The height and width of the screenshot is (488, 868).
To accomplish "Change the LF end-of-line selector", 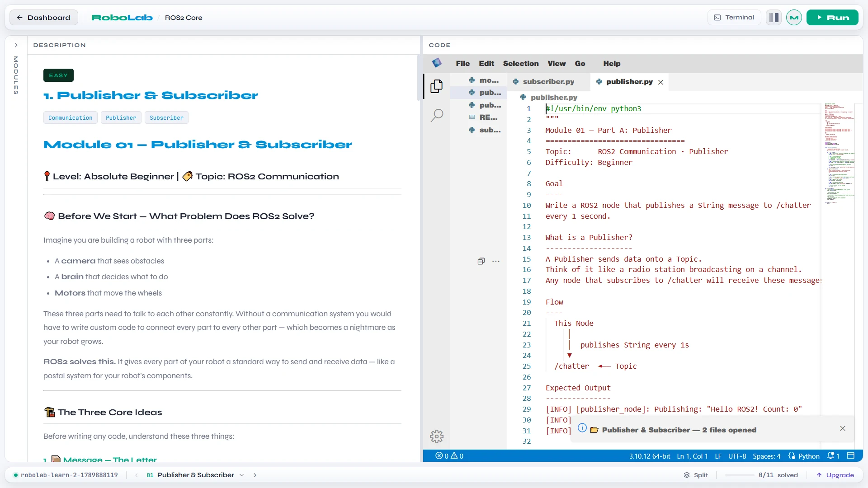I will 718,456.
